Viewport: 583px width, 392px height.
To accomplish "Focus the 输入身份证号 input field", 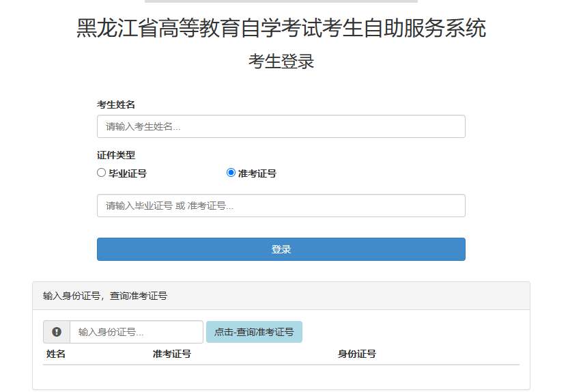I will pyautogui.click(x=136, y=332).
